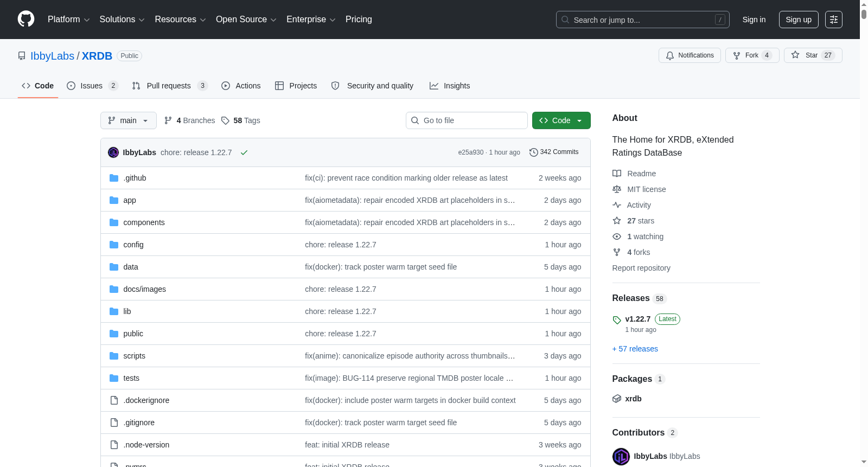
Task: Click the star icon for this repository
Action: [x=795, y=55]
